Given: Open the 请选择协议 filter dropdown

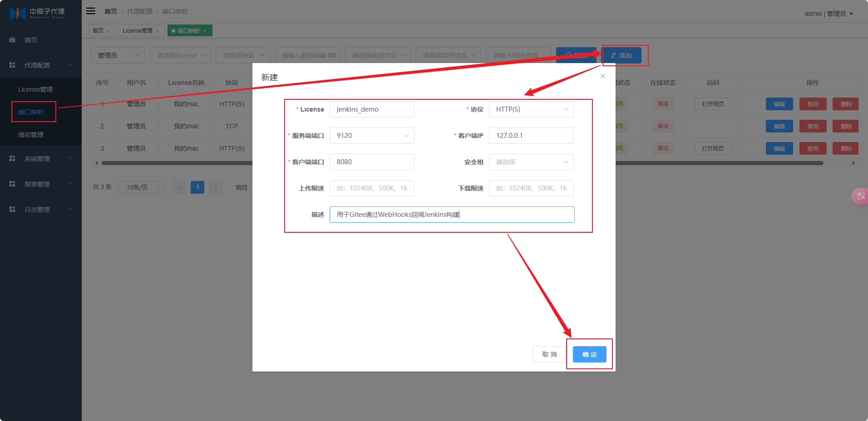Looking at the screenshot, I should coord(243,55).
